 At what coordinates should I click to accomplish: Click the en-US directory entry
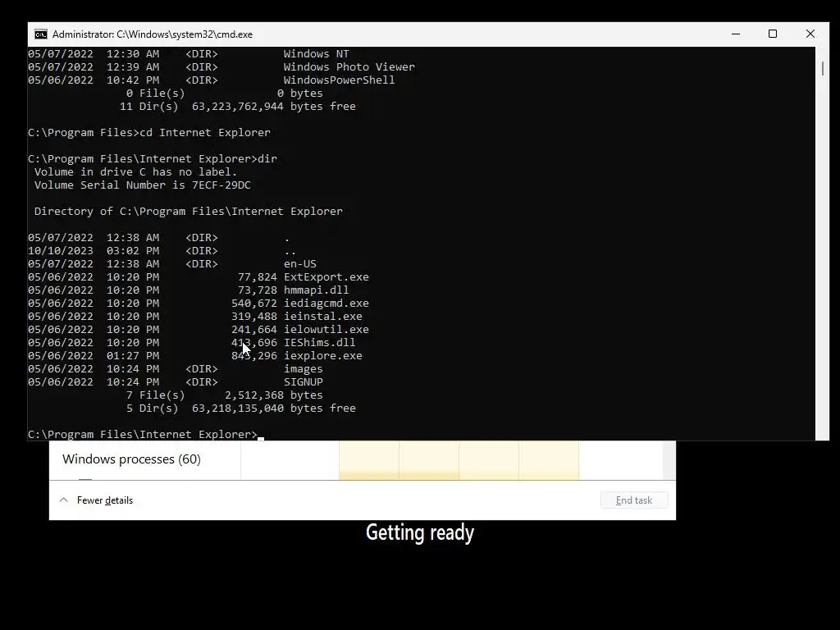300,263
